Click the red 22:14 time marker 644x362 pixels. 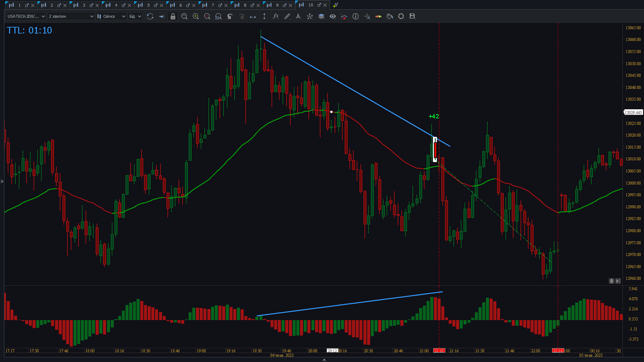tap(558, 351)
